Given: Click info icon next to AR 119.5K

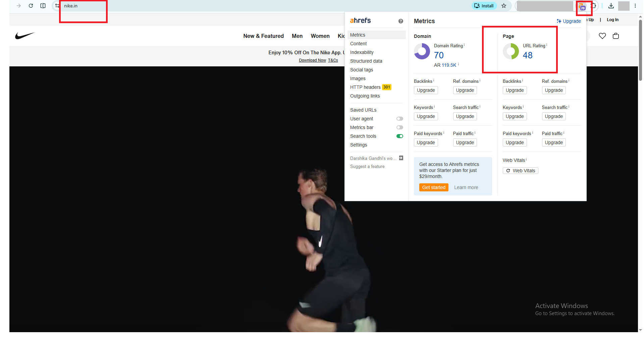Looking at the screenshot, I should point(459,64).
